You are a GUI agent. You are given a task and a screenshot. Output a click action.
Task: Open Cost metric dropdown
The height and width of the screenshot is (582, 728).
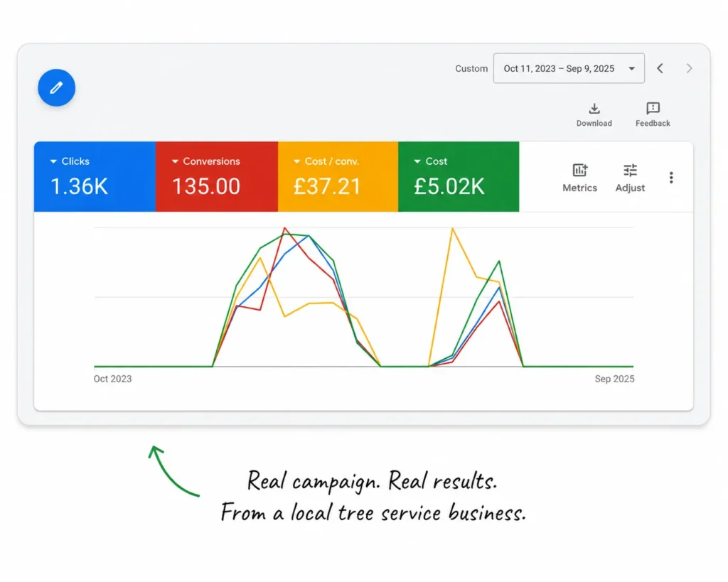coord(430,161)
